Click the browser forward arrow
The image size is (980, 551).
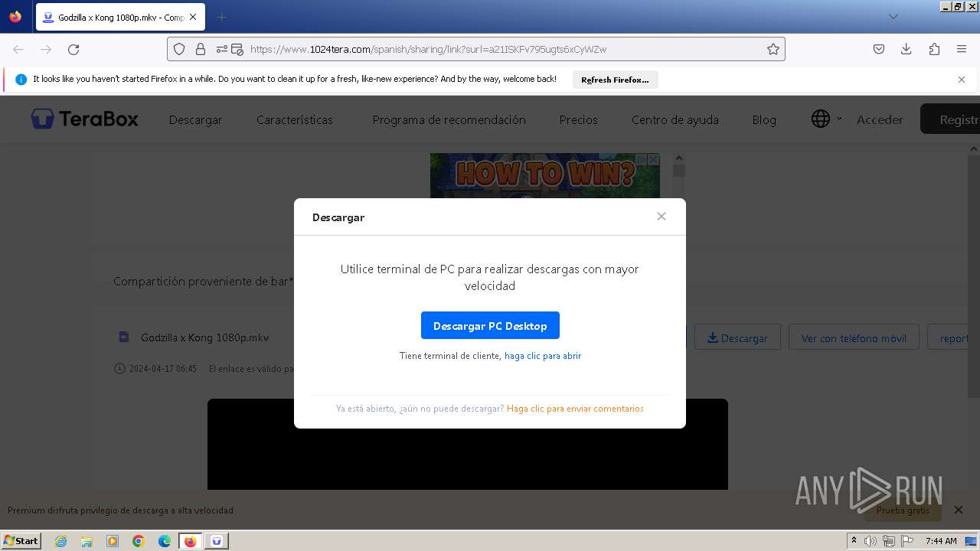click(46, 49)
